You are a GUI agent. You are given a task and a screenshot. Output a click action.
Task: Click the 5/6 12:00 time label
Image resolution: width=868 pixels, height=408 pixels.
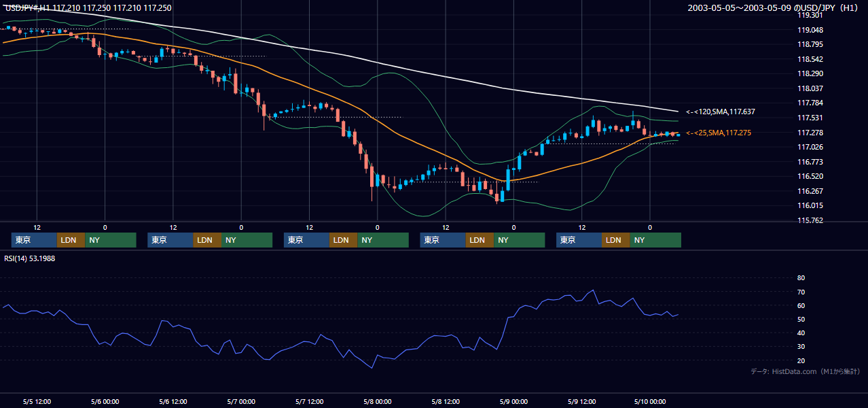[173, 401]
